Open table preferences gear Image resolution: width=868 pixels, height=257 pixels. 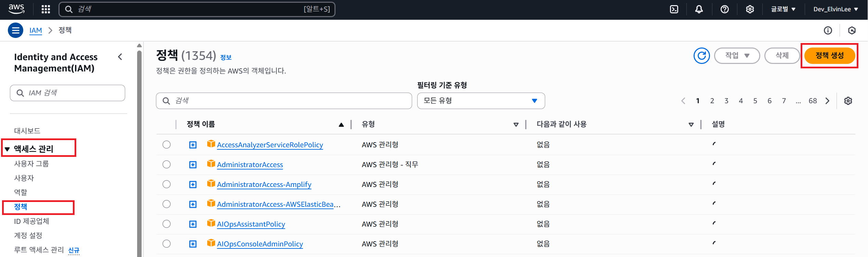848,101
